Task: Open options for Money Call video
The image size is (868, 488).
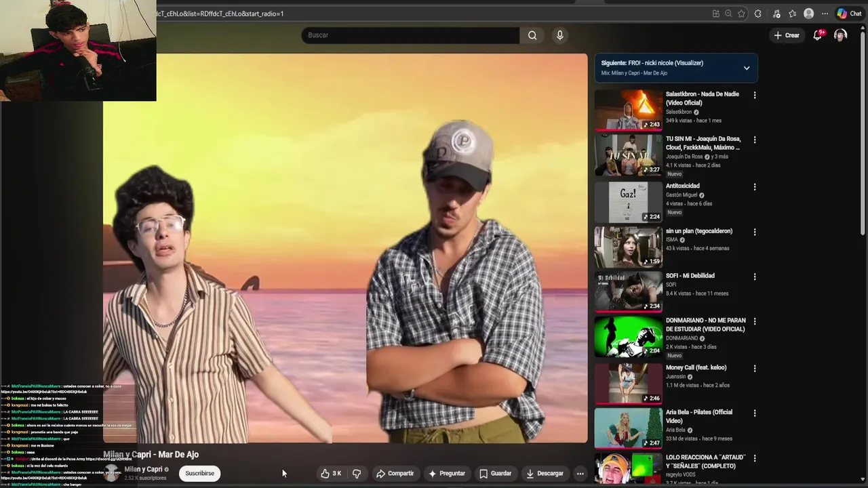Action: [755, 368]
